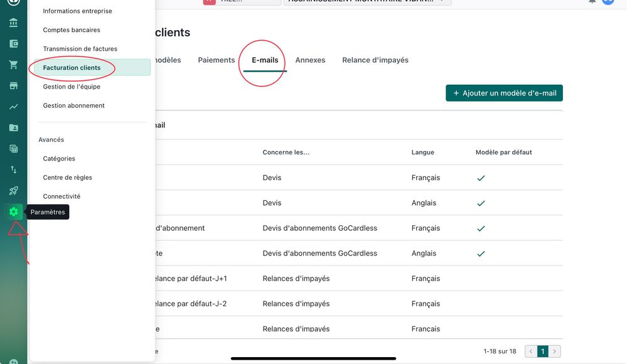
Task: Switch to the Relance d'impayés tab
Action: pos(375,60)
